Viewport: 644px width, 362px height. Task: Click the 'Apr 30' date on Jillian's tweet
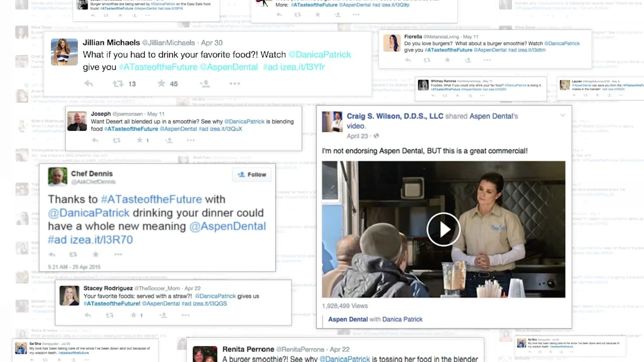tap(212, 43)
